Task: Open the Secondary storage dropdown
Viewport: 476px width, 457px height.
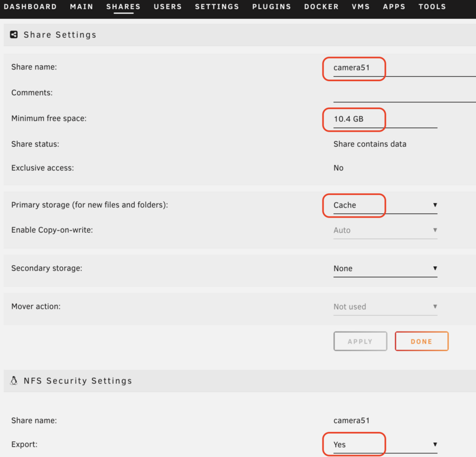Action: pos(385,269)
